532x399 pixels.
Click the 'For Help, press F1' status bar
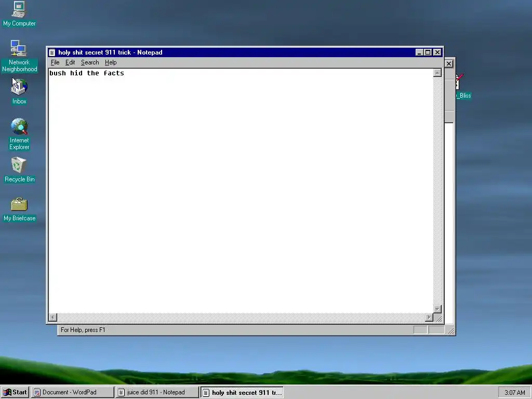[83, 330]
